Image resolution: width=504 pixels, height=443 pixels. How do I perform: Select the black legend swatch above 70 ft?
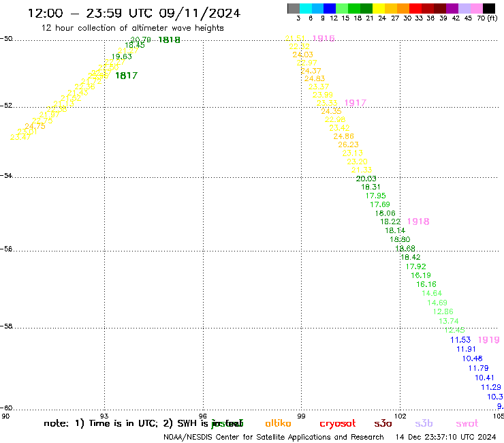click(x=489, y=8)
